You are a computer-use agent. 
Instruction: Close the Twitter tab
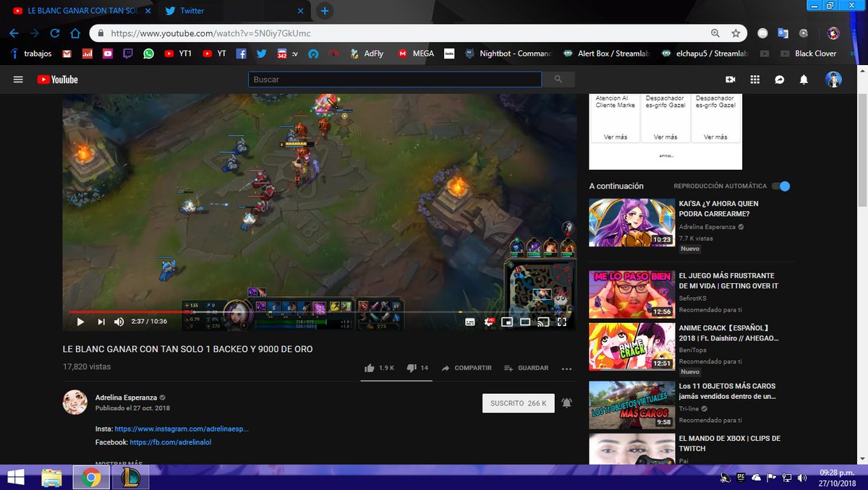tap(300, 11)
